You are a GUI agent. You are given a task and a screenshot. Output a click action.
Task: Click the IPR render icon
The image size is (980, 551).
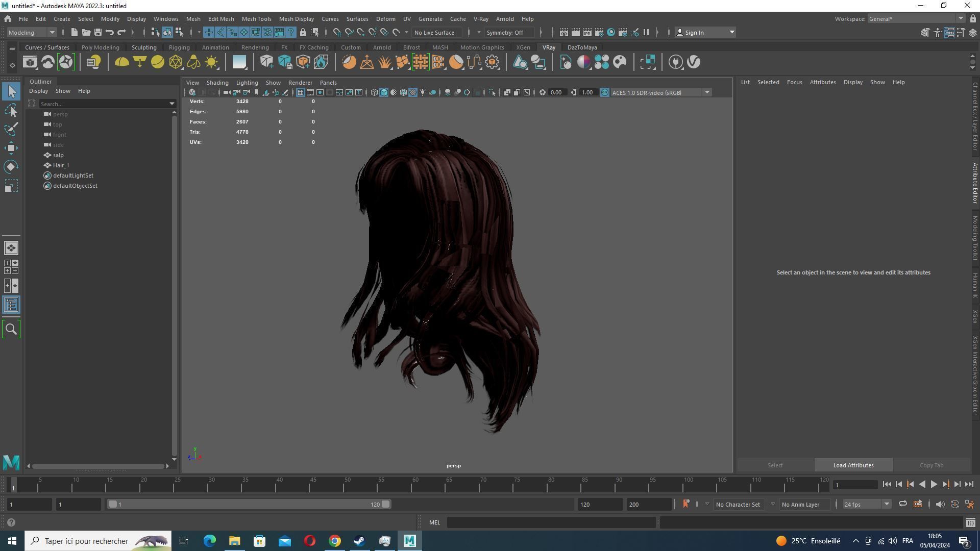587,32
